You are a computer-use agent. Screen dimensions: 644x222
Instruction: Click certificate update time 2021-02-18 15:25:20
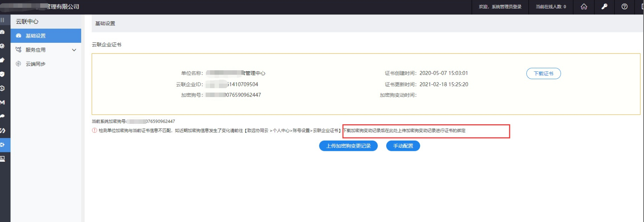click(x=444, y=84)
